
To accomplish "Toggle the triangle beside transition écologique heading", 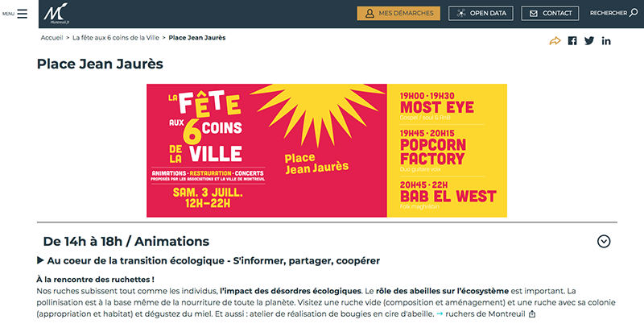I will coord(40,260).
